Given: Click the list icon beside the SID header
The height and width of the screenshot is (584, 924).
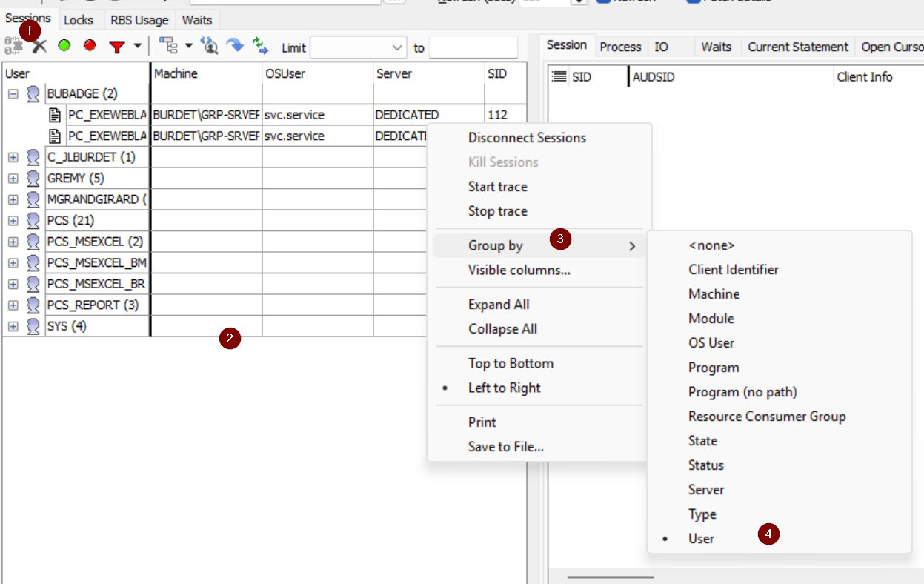Looking at the screenshot, I should click(x=559, y=76).
